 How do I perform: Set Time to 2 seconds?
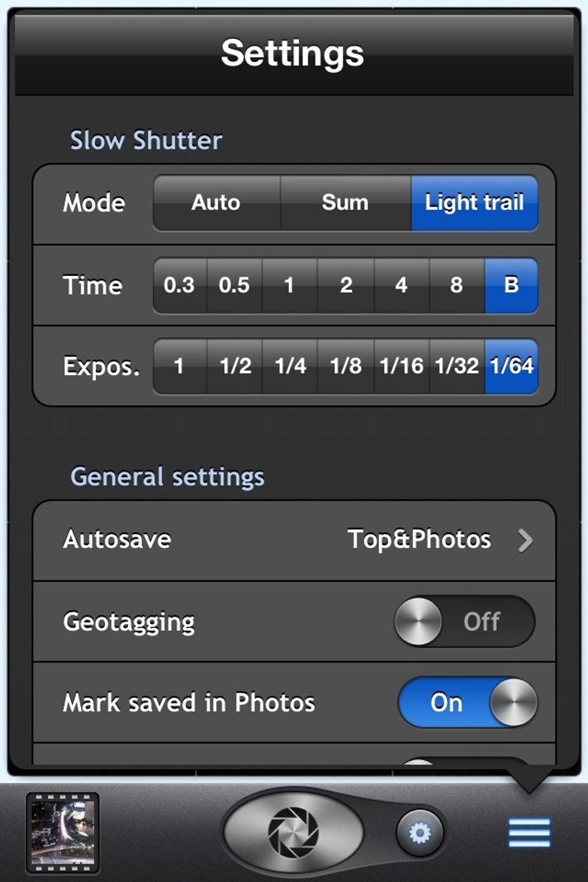click(x=346, y=285)
